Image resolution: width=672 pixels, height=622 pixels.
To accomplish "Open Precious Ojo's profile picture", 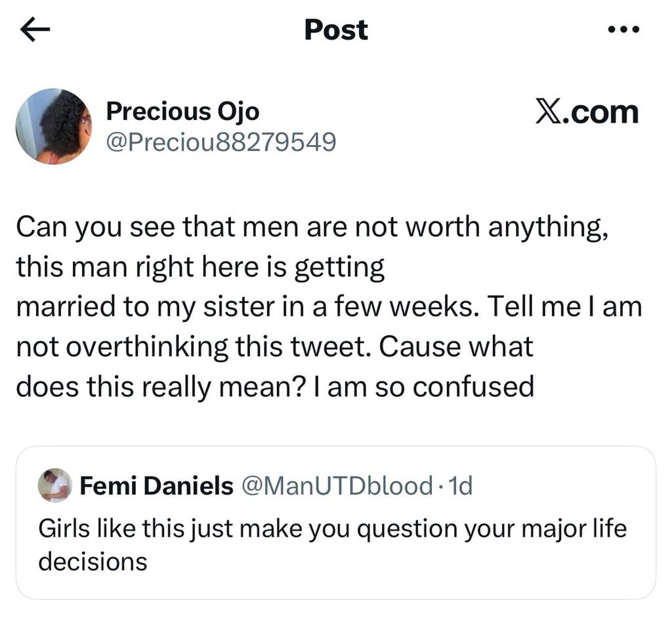I will tap(54, 127).
